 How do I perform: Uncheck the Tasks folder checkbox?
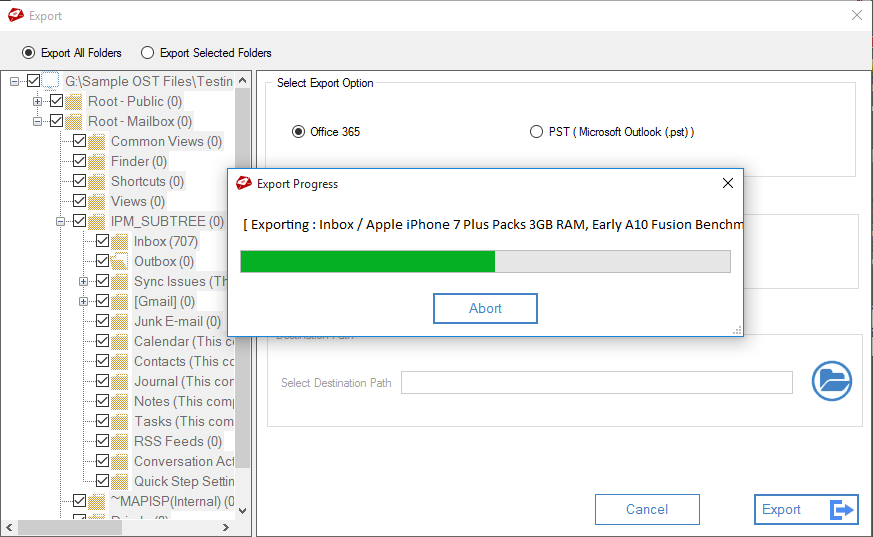coord(102,421)
